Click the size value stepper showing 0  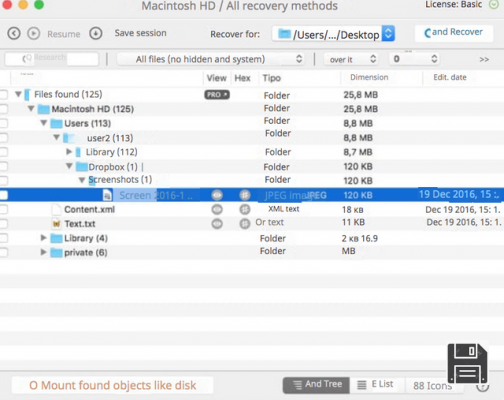coord(414,59)
